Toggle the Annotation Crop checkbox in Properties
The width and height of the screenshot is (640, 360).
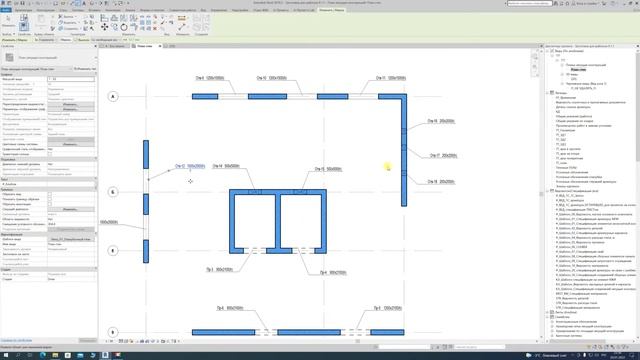[x=50, y=204]
